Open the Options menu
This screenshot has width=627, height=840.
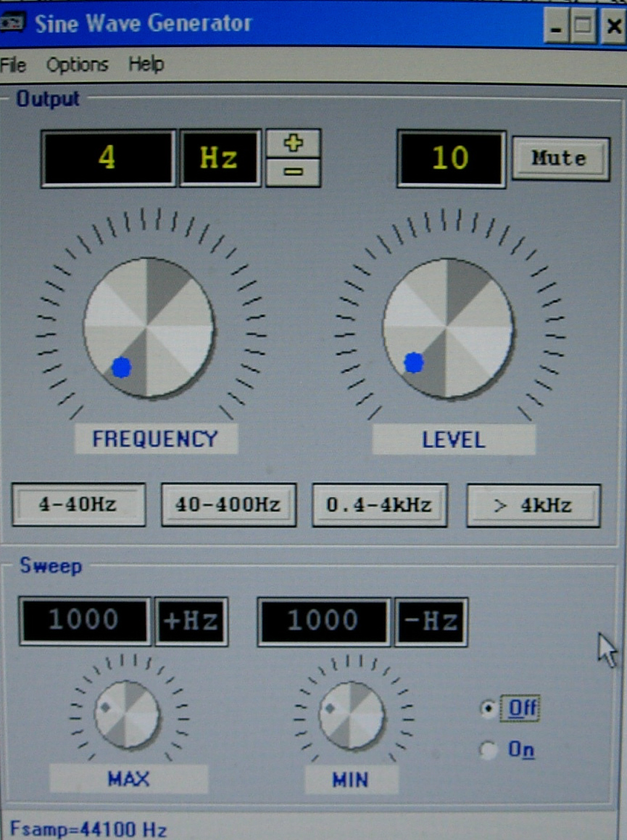pyautogui.click(x=77, y=65)
